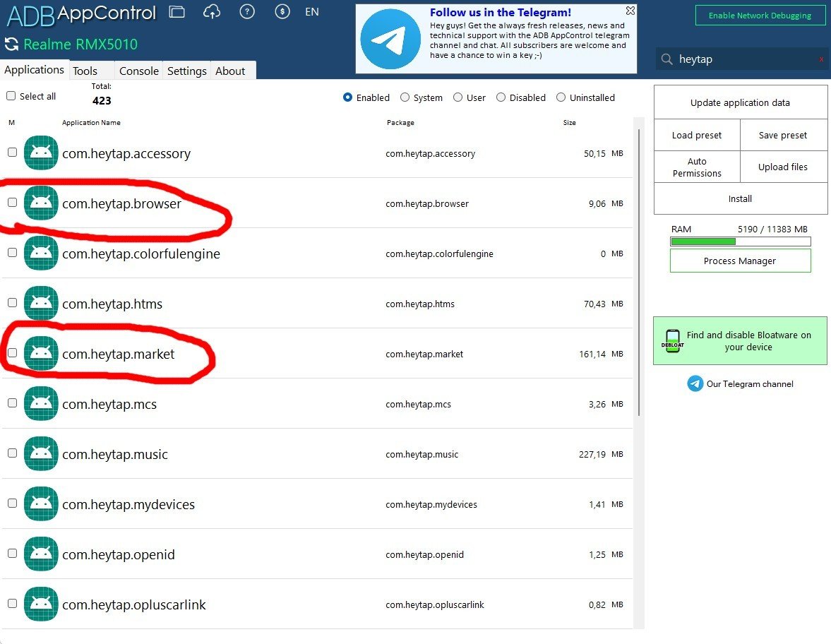Check the com.heytap.colorfulengine checkbox

coord(12,252)
